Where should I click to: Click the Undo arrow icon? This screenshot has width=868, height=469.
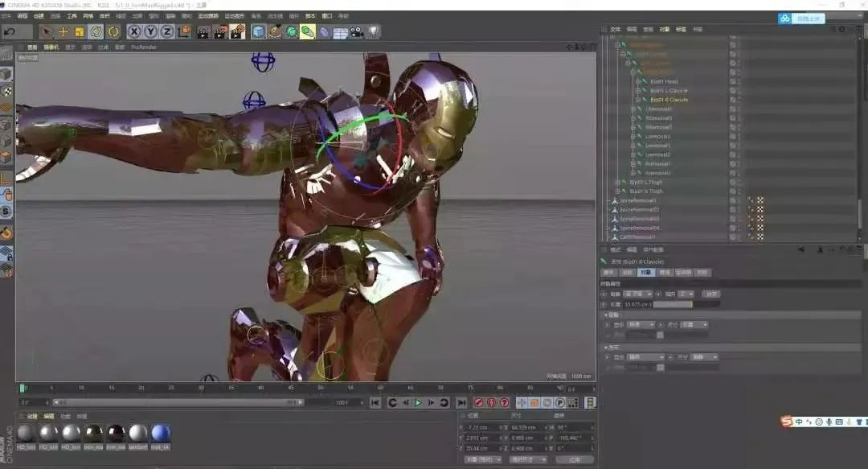7,31
